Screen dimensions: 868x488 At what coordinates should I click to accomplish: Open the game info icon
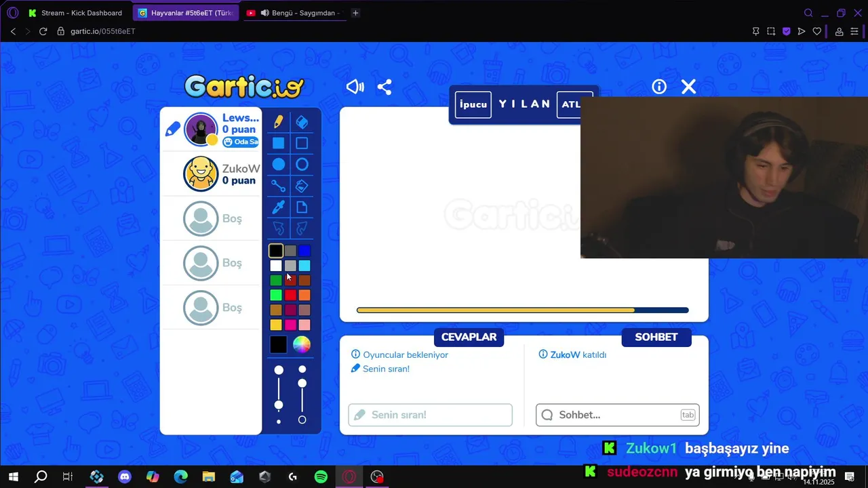point(659,87)
